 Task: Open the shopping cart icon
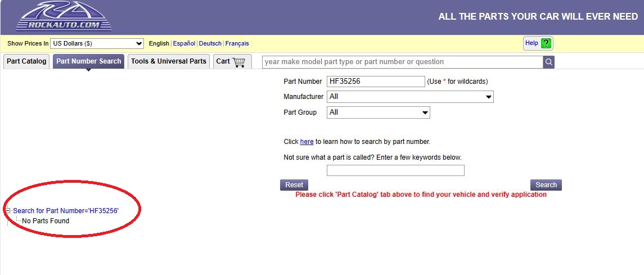238,62
